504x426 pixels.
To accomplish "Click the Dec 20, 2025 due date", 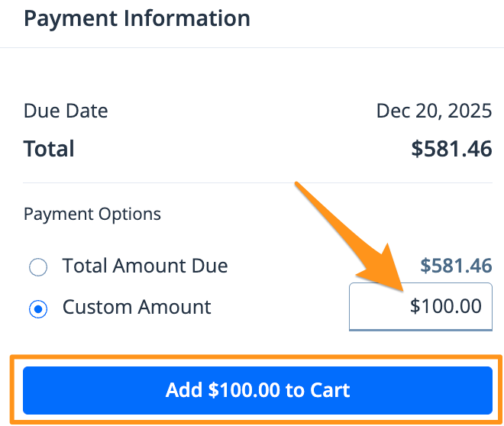I will [x=434, y=111].
